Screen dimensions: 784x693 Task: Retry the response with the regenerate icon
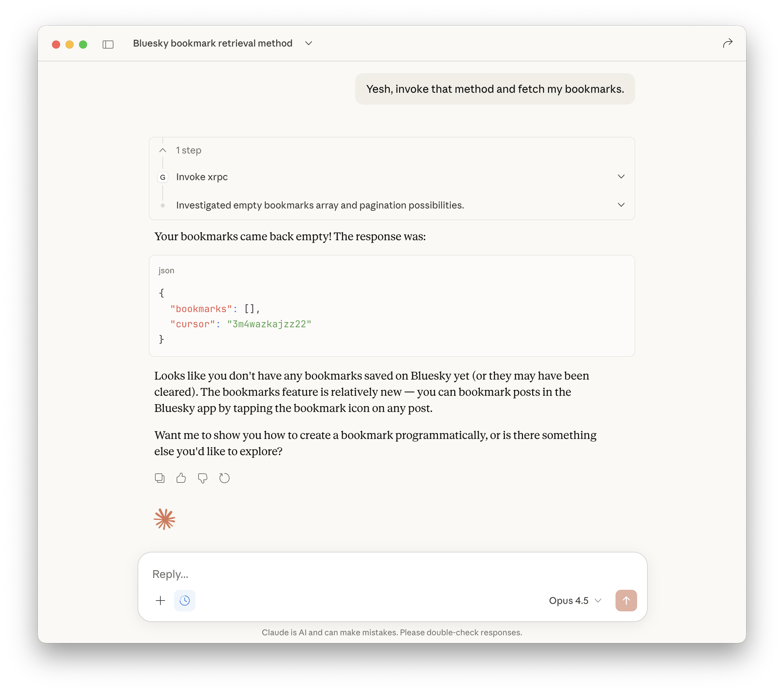pos(225,478)
